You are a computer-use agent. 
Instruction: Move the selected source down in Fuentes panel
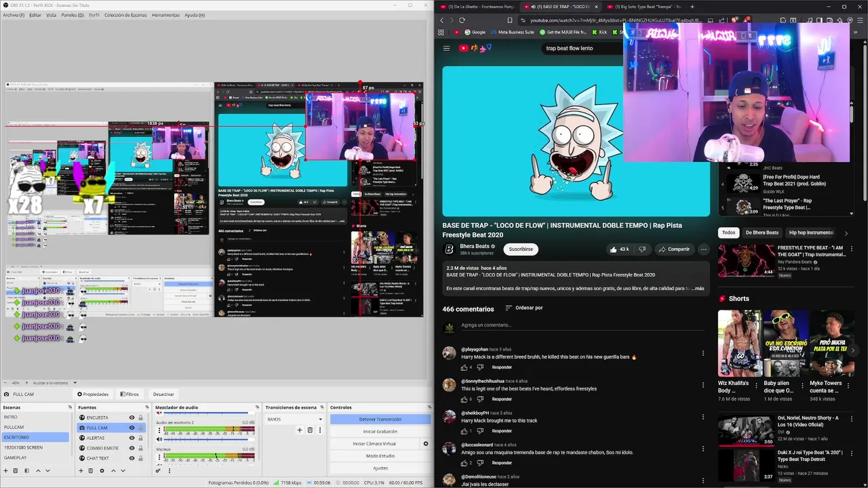pos(123,470)
